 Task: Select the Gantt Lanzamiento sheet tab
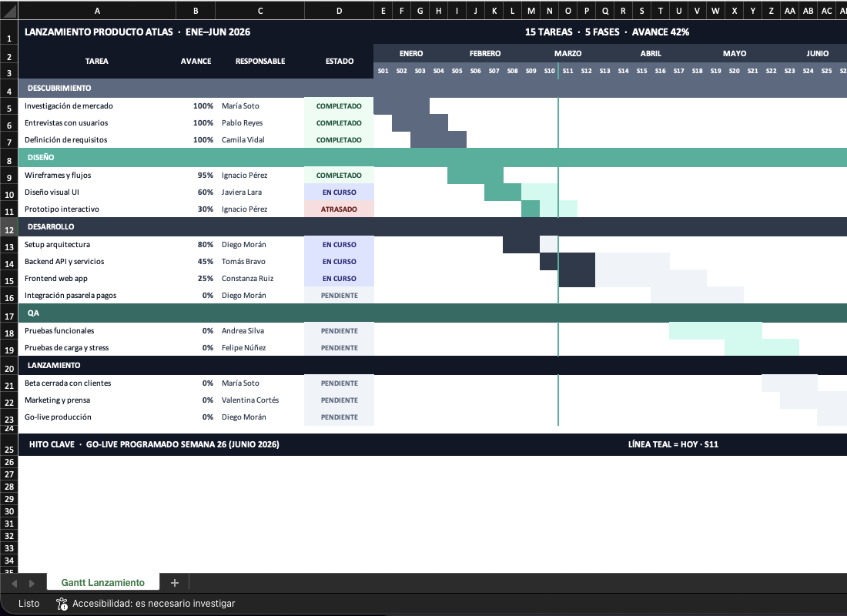point(102,582)
